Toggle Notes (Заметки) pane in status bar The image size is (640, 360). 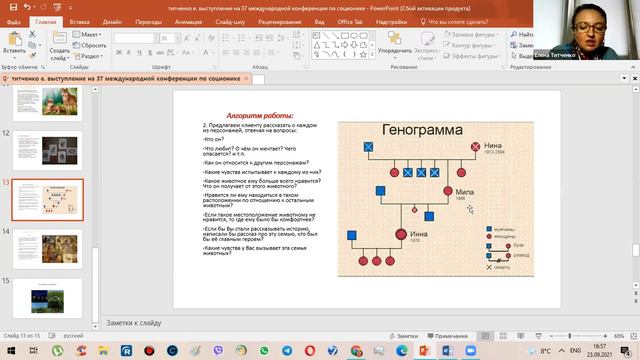[403, 336]
